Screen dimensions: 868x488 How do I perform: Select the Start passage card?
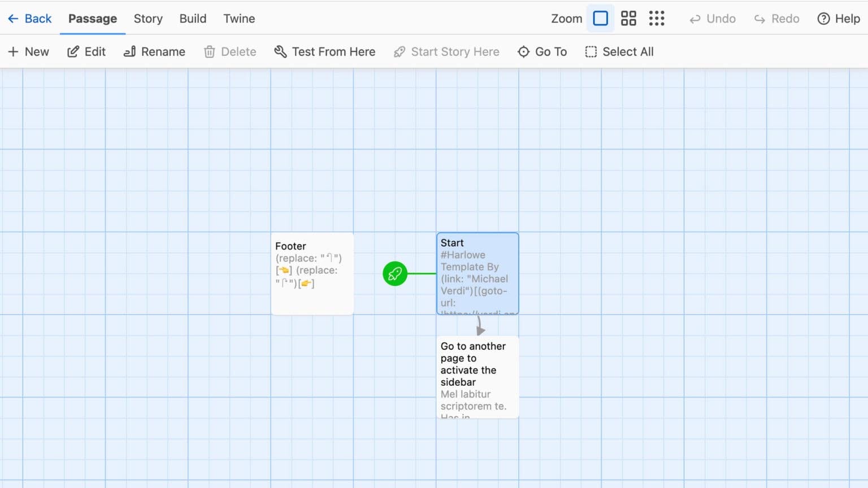pyautogui.click(x=478, y=273)
